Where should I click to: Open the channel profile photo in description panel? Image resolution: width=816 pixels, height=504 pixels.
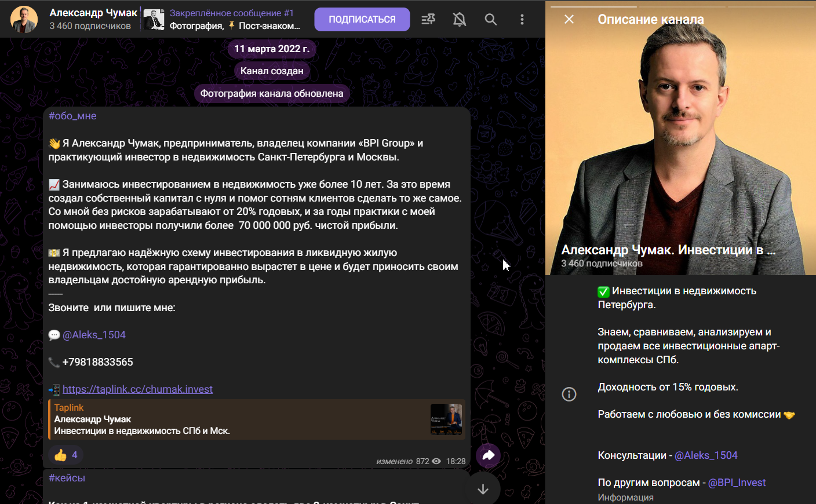point(680,139)
